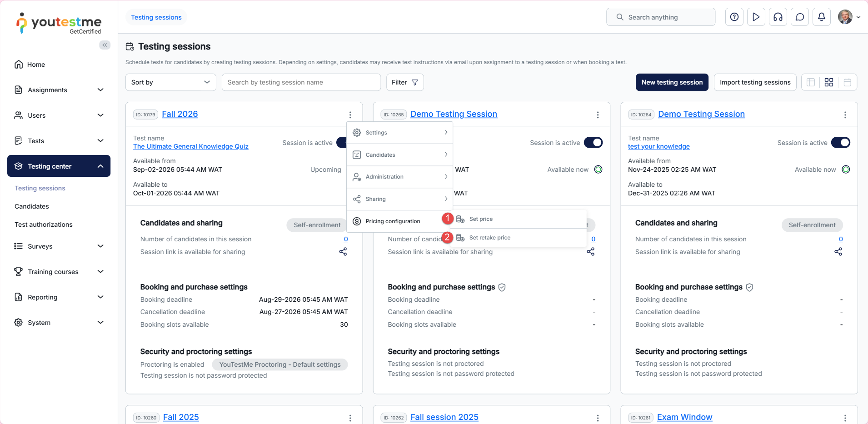Click share icon in Fall 2026 card
This screenshot has height=424, width=868.
[x=343, y=252]
